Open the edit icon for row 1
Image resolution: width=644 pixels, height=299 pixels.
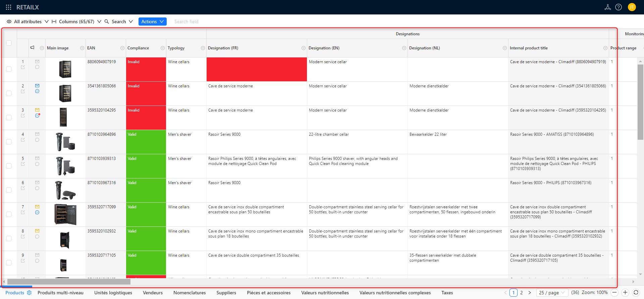coord(23,67)
